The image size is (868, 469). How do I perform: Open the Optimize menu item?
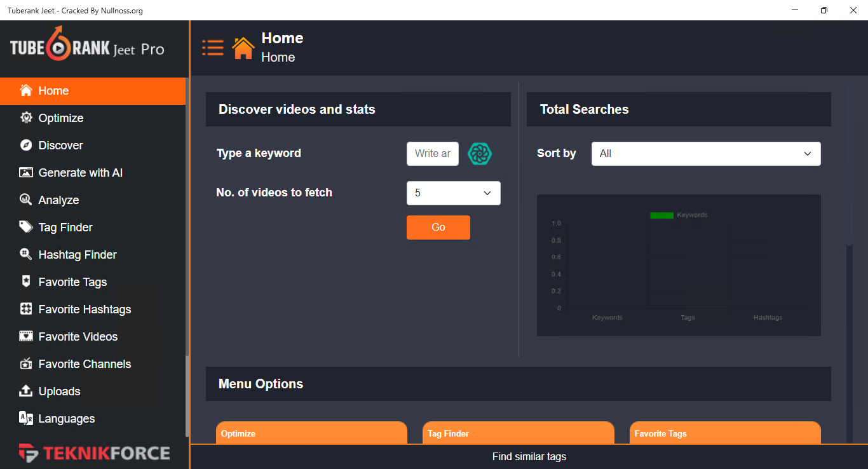93,118
